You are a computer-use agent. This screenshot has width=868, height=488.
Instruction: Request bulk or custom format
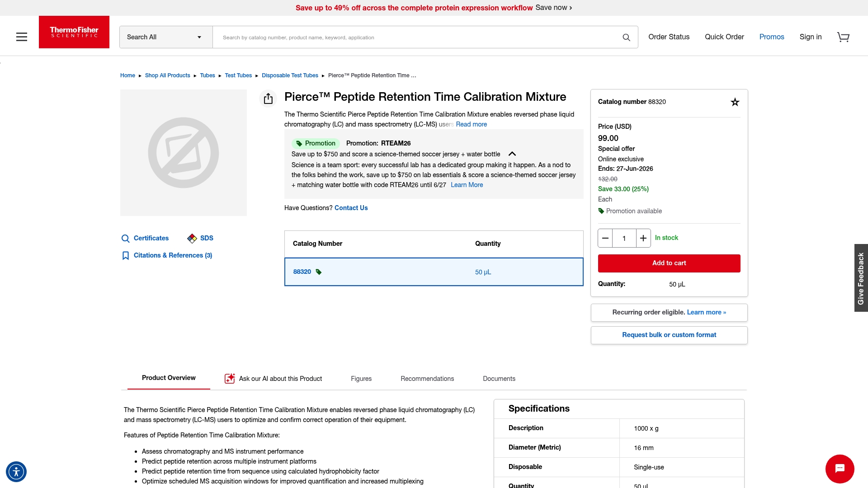[669, 335]
